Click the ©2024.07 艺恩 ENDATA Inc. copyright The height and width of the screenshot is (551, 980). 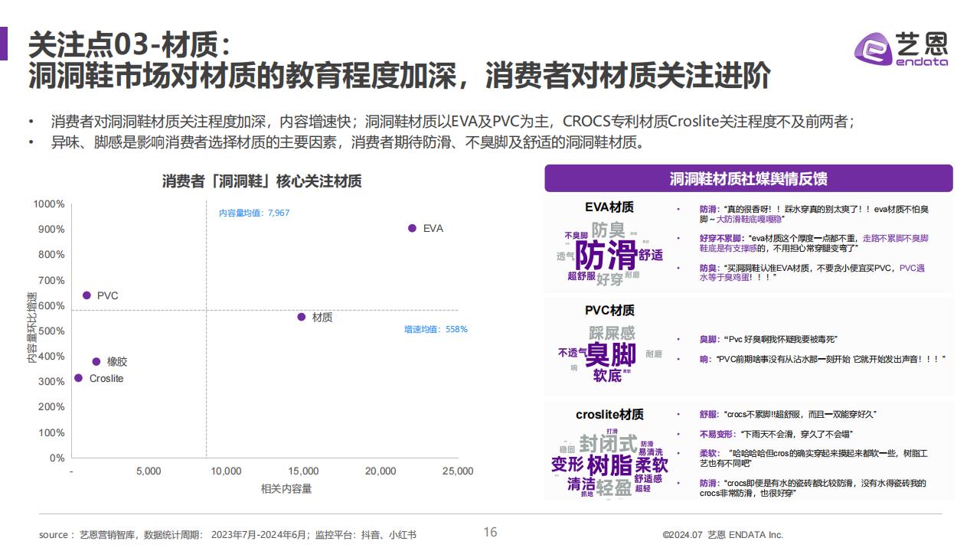point(723,535)
